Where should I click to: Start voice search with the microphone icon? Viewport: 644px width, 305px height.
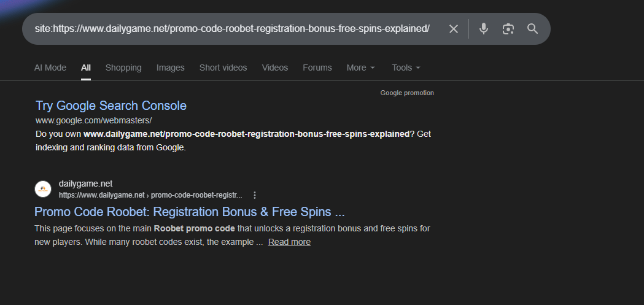click(484, 29)
